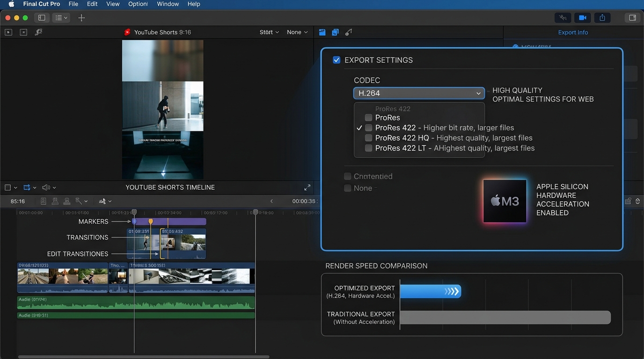Open the select tool dropdown in timeline bar
644x359 pixels.
[81, 201]
